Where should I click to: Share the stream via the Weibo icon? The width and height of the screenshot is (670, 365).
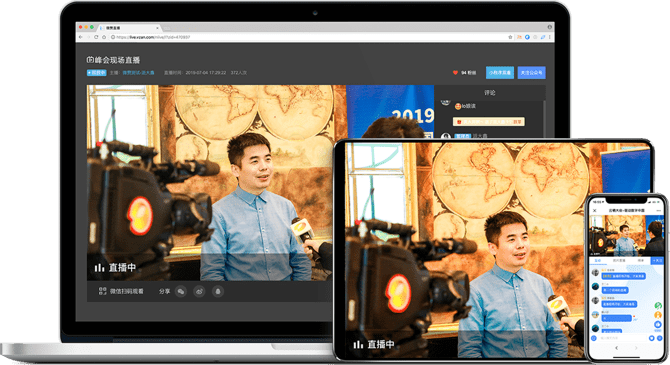pos(199,291)
